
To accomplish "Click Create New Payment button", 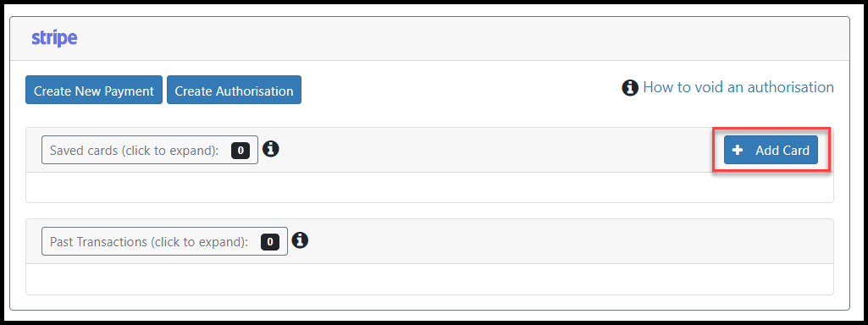I will (x=93, y=90).
